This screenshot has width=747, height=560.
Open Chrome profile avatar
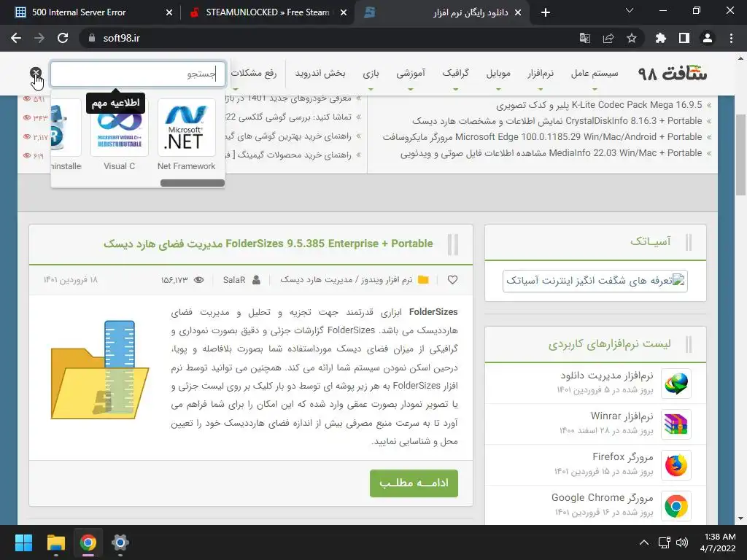pyautogui.click(x=708, y=38)
